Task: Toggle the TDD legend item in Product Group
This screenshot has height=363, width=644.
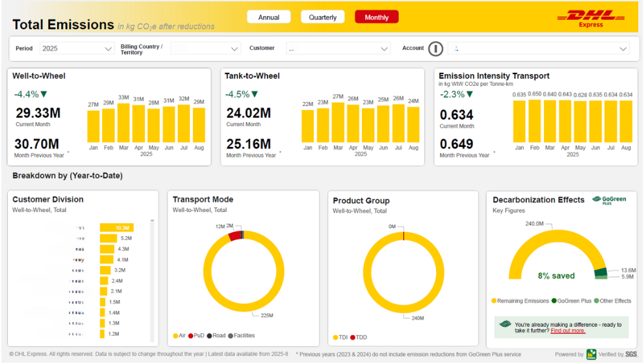Action: point(357,338)
